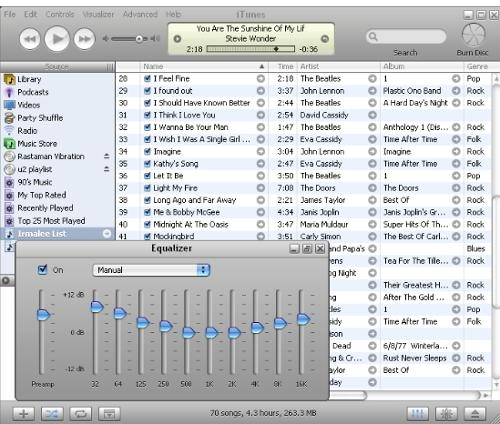This screenshot has height=424, width=500.
Task: Uncheck Midnight At The Oasis checkbox
Action: [x=147, y=224]
